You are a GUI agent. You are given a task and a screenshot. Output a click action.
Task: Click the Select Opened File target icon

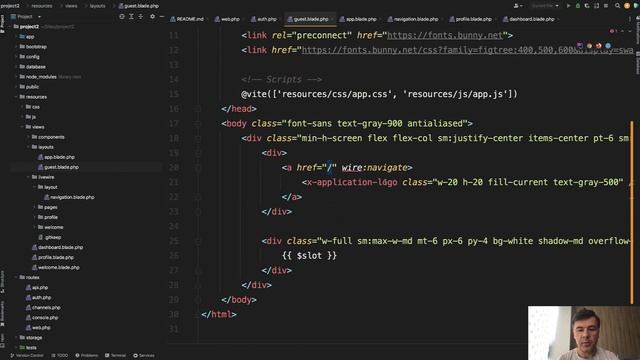point(122,17)
